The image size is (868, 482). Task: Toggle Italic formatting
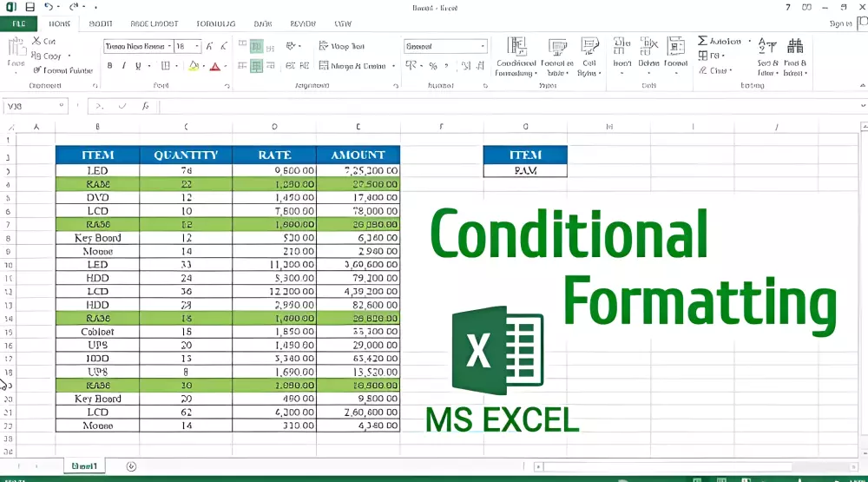[x=123, y=66]
